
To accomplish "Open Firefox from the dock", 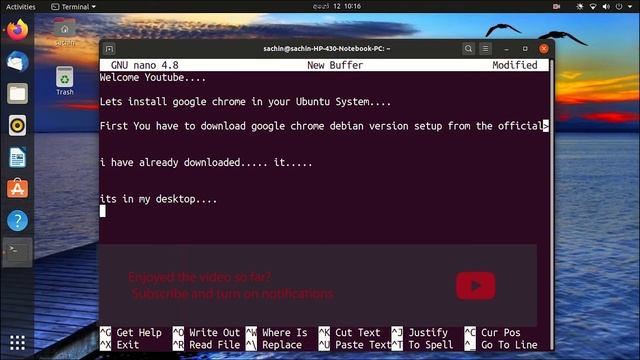I will coord(17,30).
